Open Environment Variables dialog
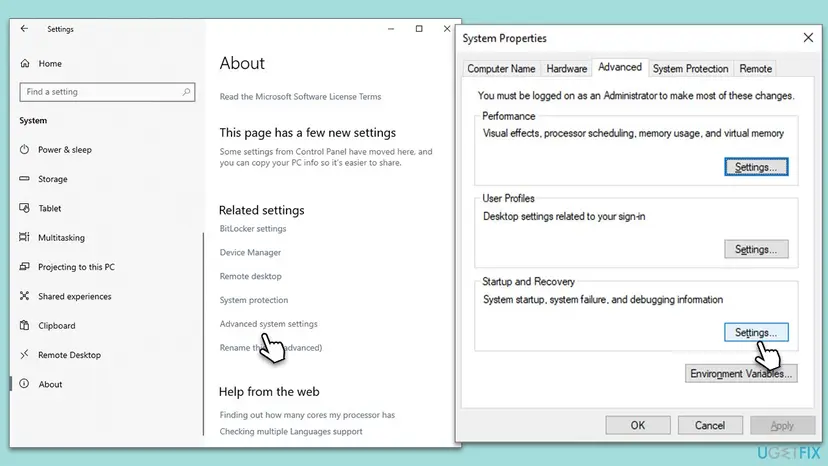This screenshot has height=466, width=828. [x=741, y=374]
